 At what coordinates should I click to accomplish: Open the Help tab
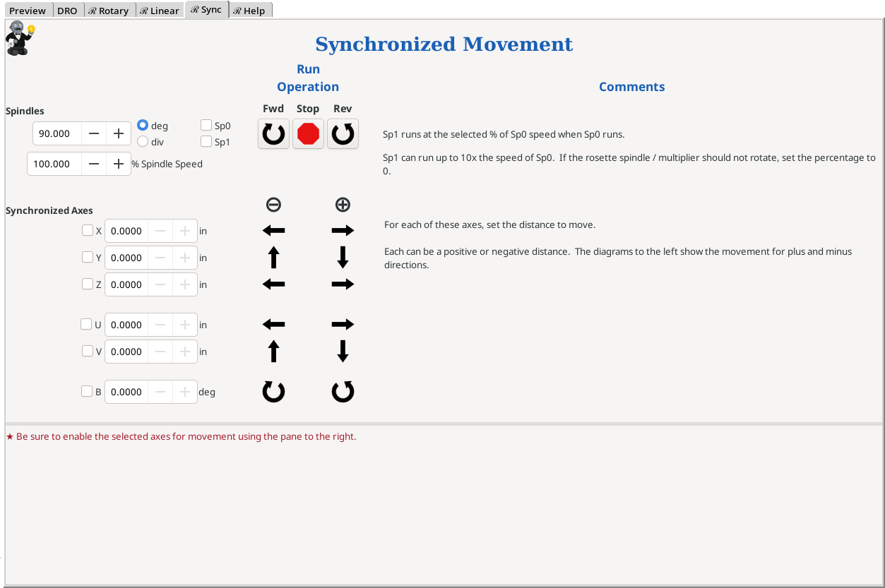pos(249,11)
